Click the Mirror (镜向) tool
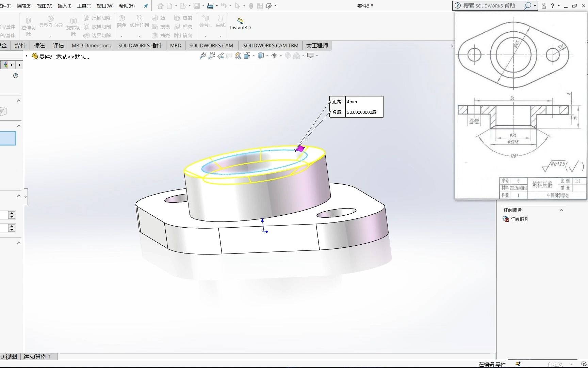This screenshot has height=368, width=588. [183, 35]
